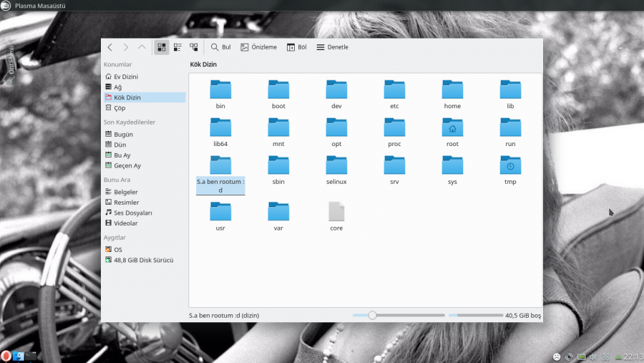Open the Opera browser from the taskbar
644x363 pixels.
pos(6,356)
